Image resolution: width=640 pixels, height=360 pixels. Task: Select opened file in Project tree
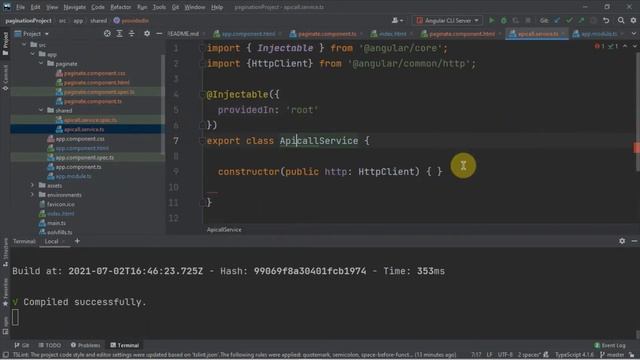coord(107,33)
